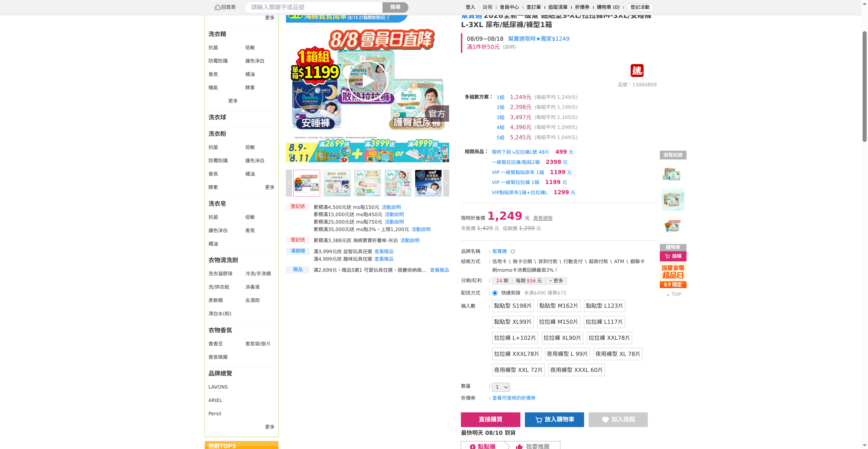Click 查看贈品 for 滿2,699元 gift

click(439, 270)
